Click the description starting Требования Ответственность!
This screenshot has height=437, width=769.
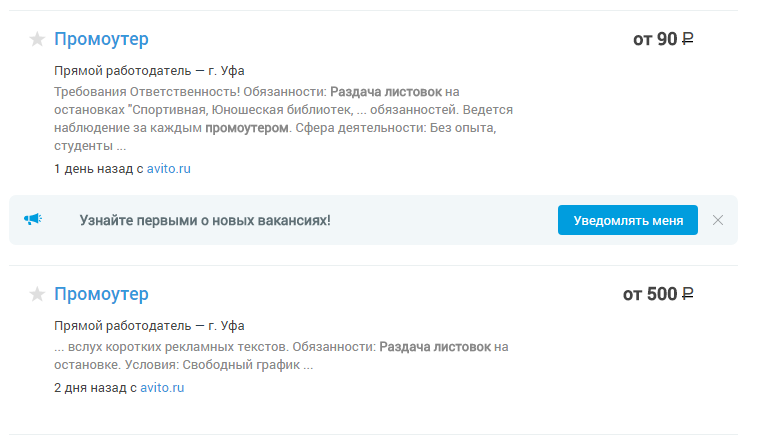[283, 119]
